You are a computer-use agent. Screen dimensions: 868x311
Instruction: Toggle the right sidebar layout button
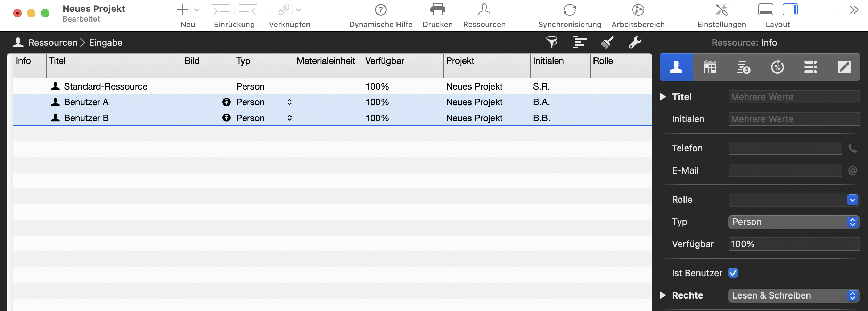point(790,10)
